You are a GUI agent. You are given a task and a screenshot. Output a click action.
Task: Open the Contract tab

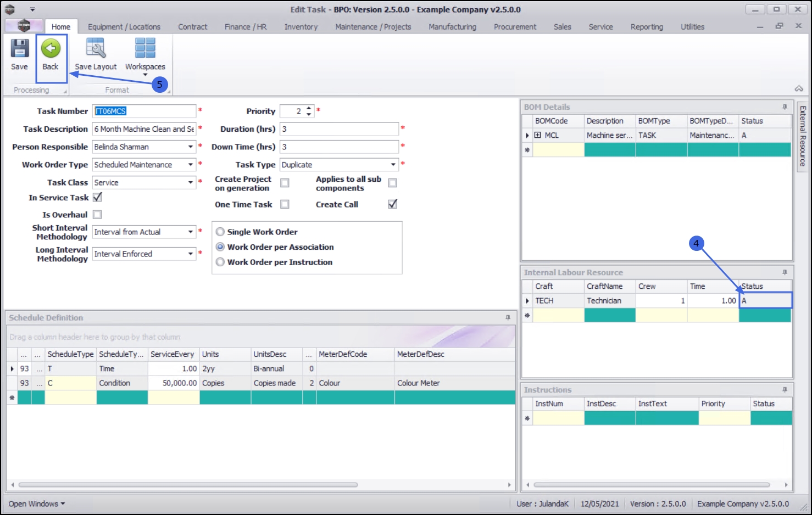click(x=192, y=26)
